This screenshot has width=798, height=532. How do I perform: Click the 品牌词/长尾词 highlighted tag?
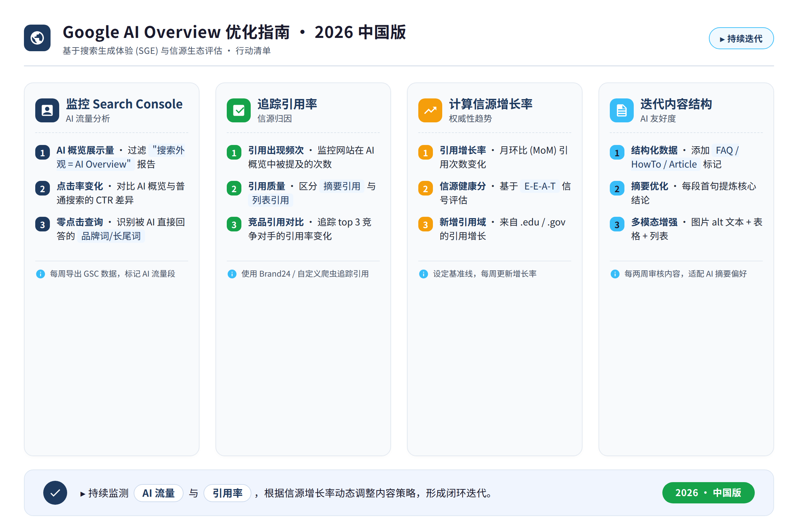pos(111,236)
